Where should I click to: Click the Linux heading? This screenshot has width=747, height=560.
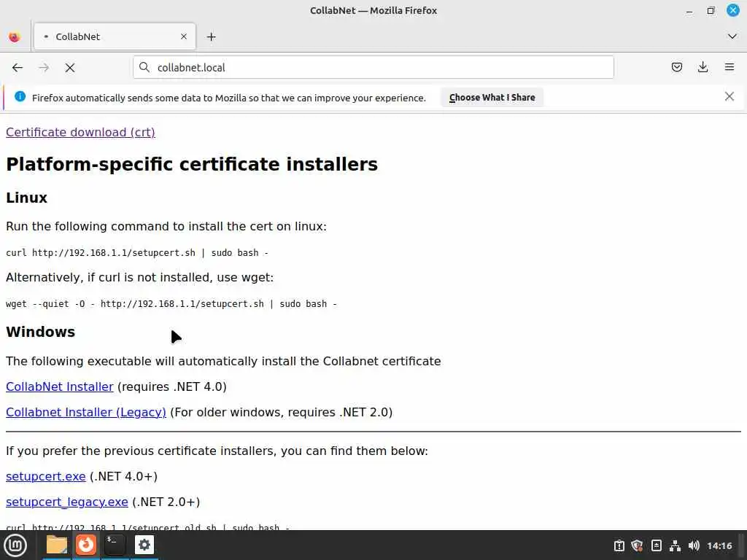pyautogui.click(x=27, y=198)
